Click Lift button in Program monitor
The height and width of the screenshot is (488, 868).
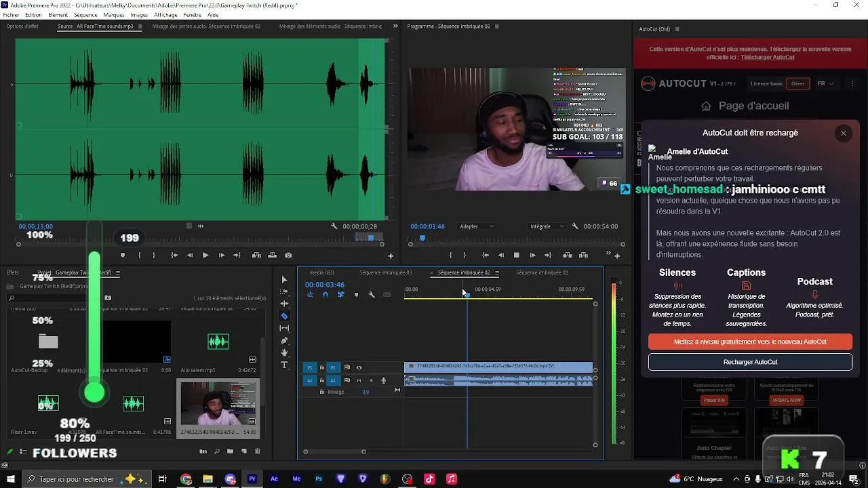coord(568,256)
